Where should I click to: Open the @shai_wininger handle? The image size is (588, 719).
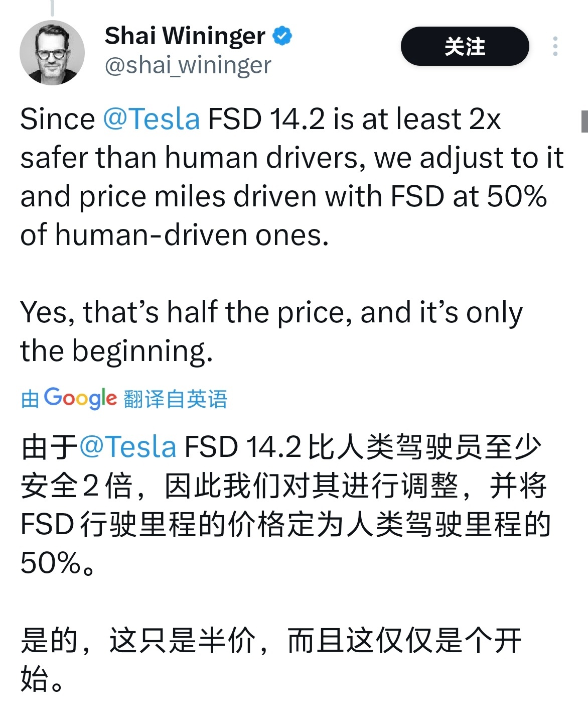(188, 66)
